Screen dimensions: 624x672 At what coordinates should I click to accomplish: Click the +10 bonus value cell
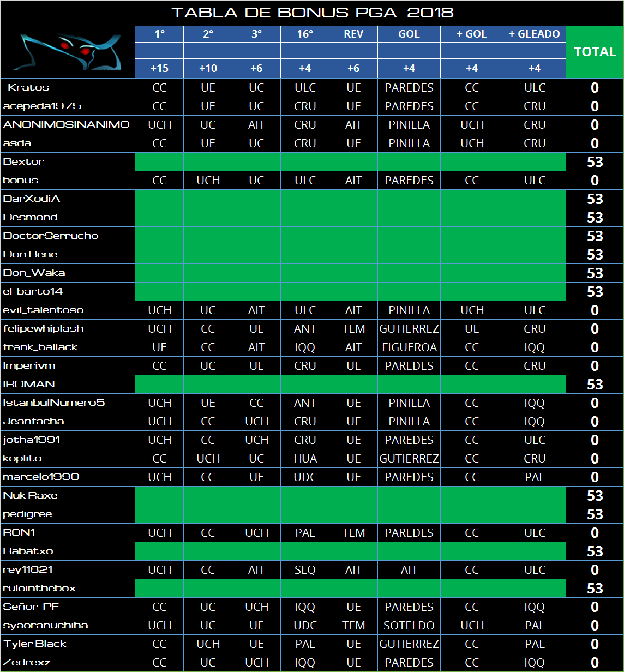(208, 69)
